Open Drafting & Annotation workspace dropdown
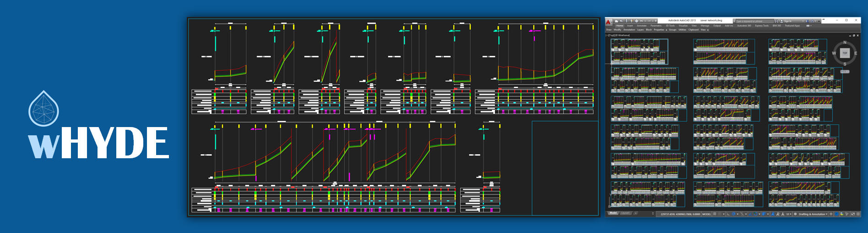The width and height of the screenshot is (868, 233). coord(813,214)
